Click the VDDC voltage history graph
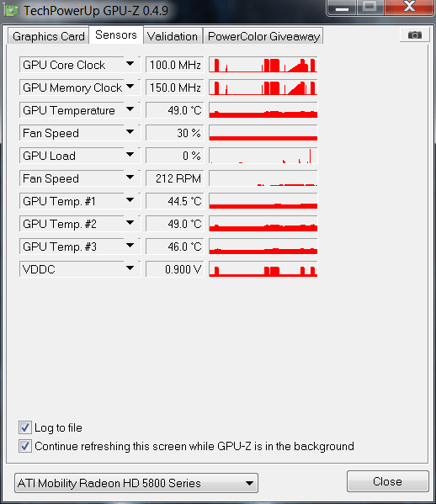 click(x=263, y=269)
